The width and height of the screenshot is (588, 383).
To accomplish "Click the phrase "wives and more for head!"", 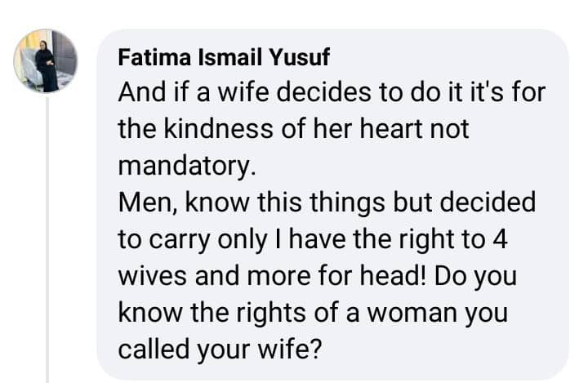I will point(272,276).
